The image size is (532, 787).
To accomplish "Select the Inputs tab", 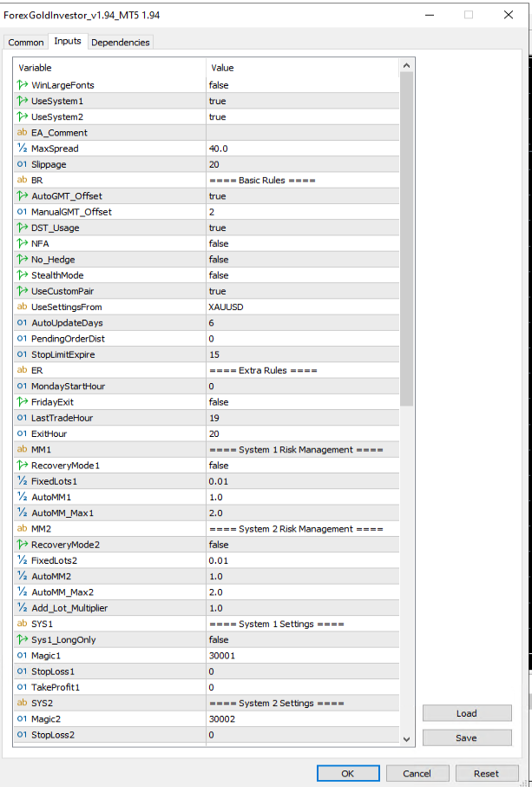I will click(68, 41).
